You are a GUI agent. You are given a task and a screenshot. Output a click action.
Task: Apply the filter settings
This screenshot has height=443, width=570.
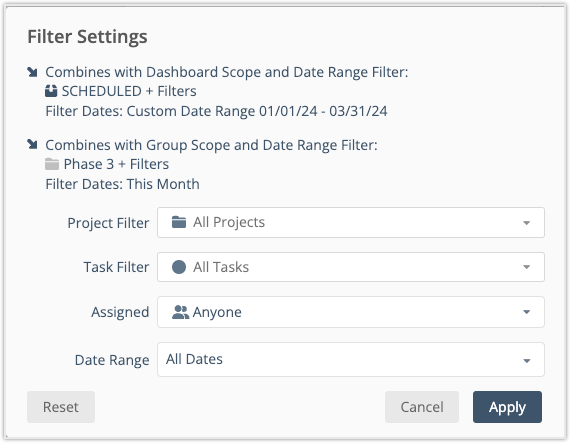click(507, 407)
